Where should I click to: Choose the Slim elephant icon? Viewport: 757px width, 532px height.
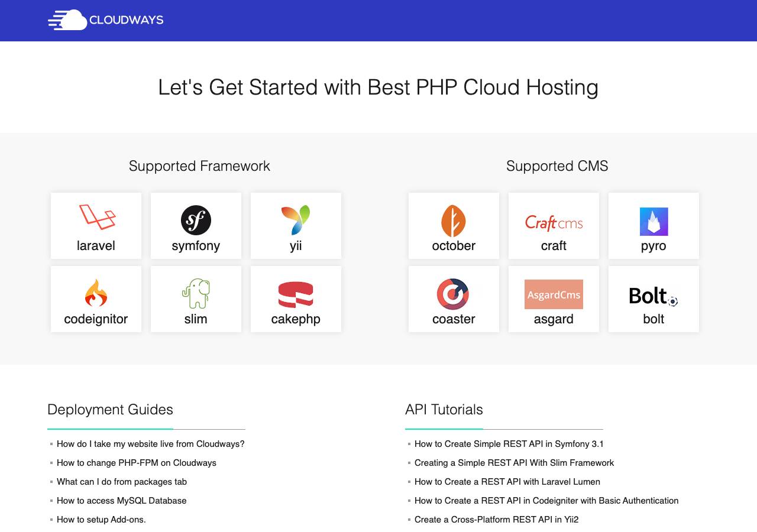point(196,293)
